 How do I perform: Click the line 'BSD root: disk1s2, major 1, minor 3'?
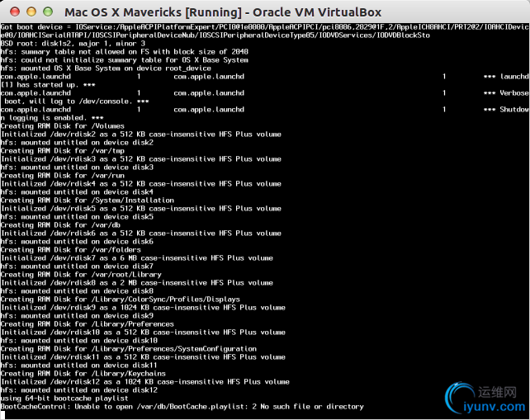pos(73,44)
